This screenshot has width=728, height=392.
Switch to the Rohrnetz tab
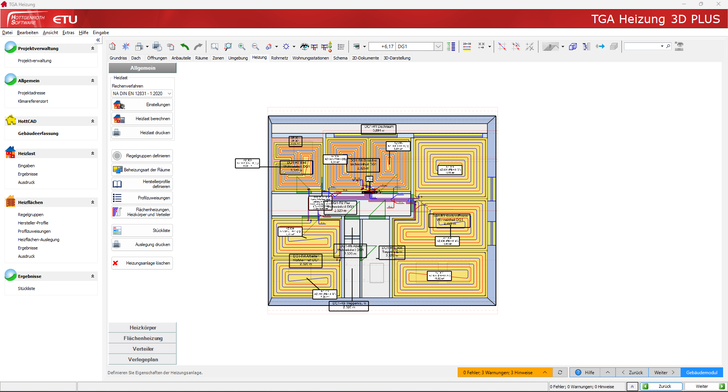click(x=280, y=58)
